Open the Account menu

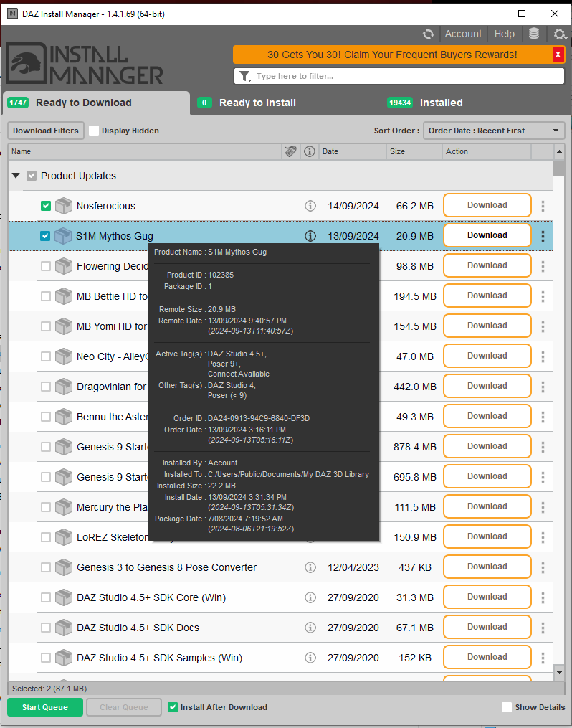(463, 34)
